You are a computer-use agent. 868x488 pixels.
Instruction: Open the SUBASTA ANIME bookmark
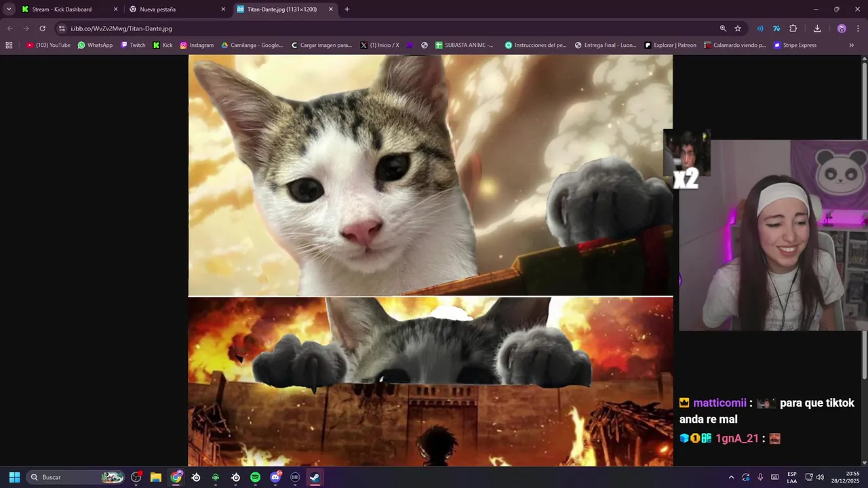(465, 45)
